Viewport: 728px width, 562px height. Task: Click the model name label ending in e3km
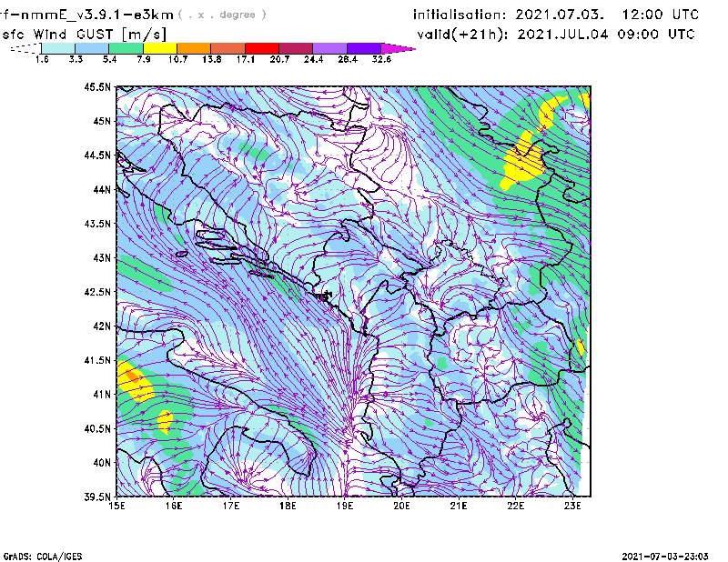coord(86,15)
